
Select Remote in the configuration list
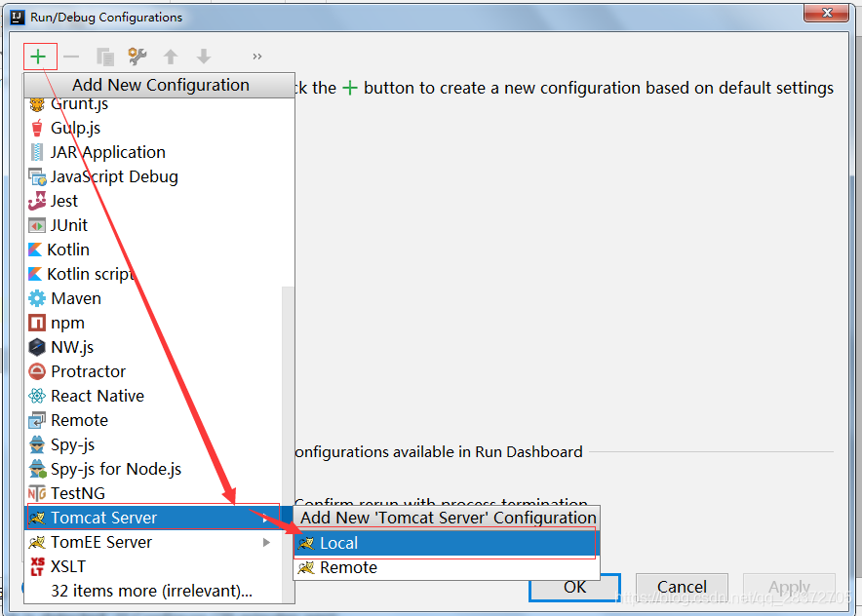click(154, 420)
